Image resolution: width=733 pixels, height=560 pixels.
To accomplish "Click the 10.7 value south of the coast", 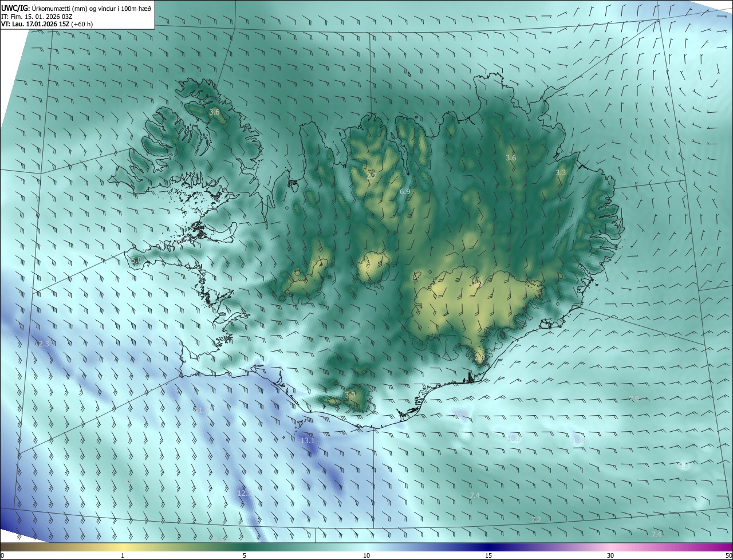I will coord(514,438).
